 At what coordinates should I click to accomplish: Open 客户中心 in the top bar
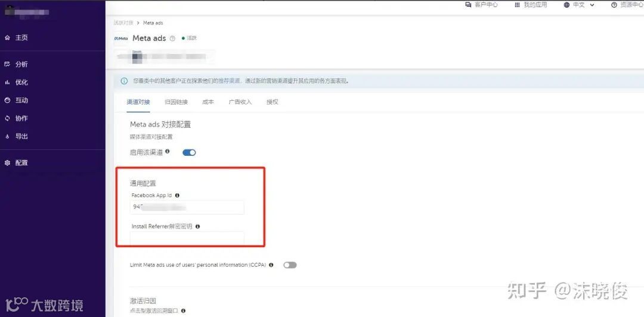tap(486, 5)
